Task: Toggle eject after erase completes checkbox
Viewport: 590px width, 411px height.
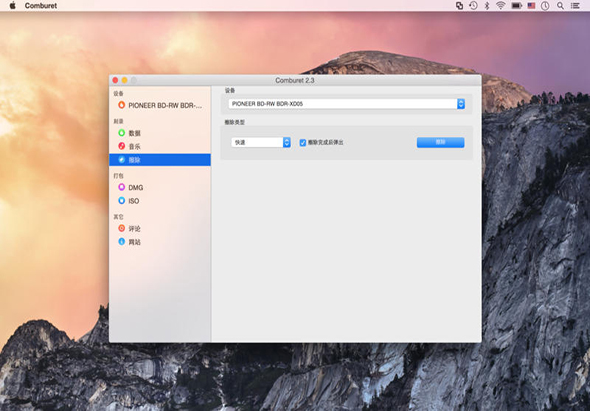Action: click(303, 143)
